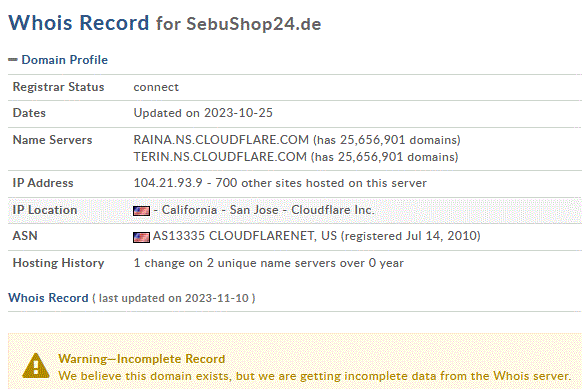Image resolution: width=583 pixels, height=390 pixels.
Task: Click the 'Registrar Status' row label
Action: pos(58,87)
